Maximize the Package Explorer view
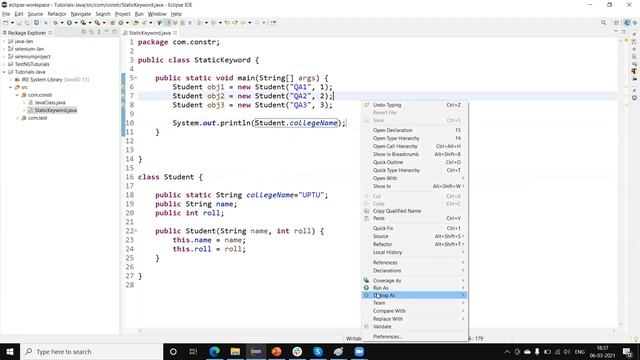This screenshot has width=640, height=360. [114, 32]
